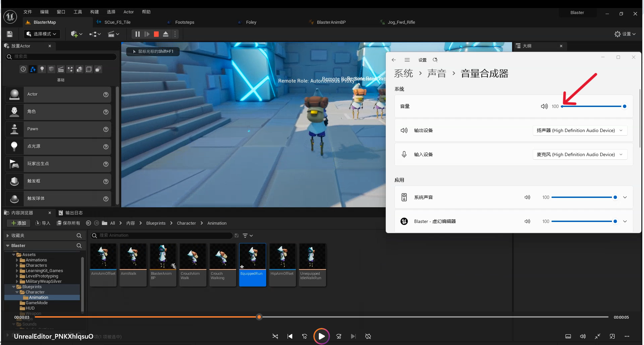Click help icon for the Pawn row
The height and width of the screenshot is (345, 644).
106,129
